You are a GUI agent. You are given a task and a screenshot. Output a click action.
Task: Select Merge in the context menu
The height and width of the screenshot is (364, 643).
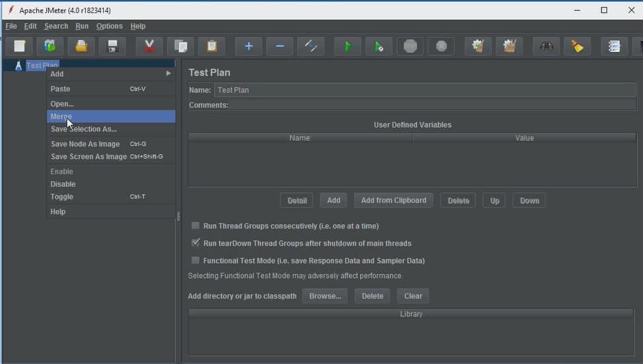click(111, 116)
